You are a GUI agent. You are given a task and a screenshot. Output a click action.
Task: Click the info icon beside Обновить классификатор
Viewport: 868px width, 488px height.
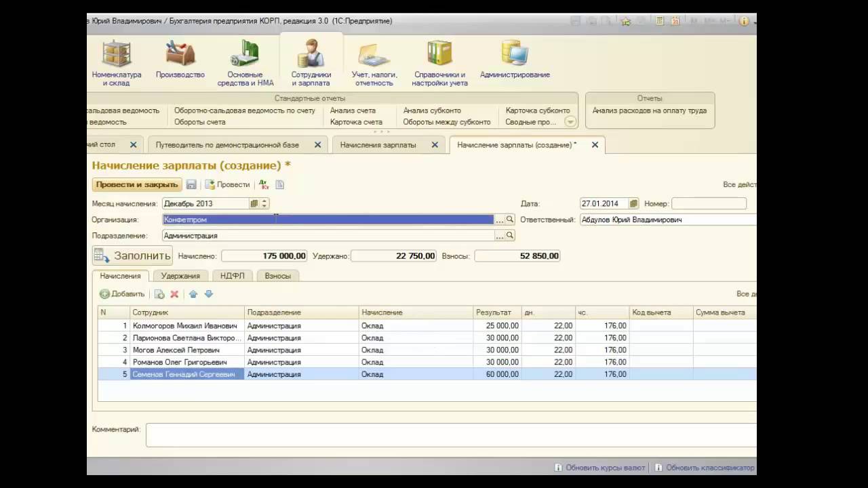[659, 468]
